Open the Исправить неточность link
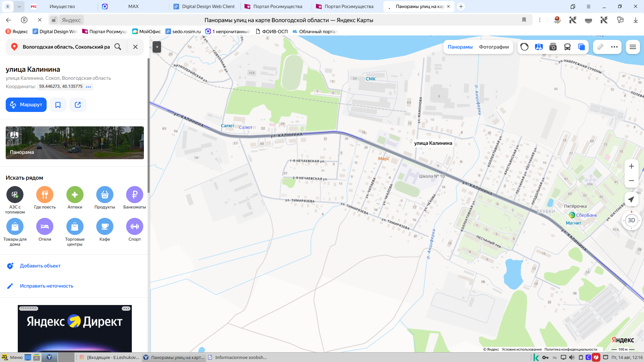Viewport: 644px width, 362px height. [46, 286]
